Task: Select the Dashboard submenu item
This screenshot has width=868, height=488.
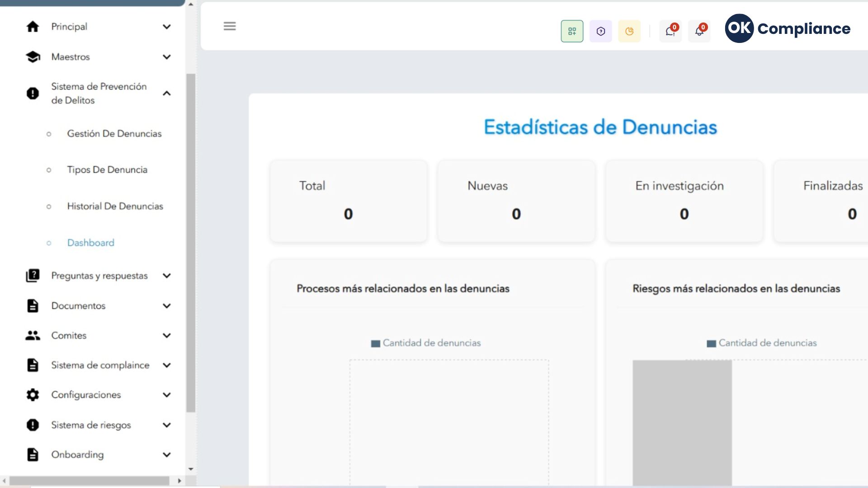Action: click(90, 243)
